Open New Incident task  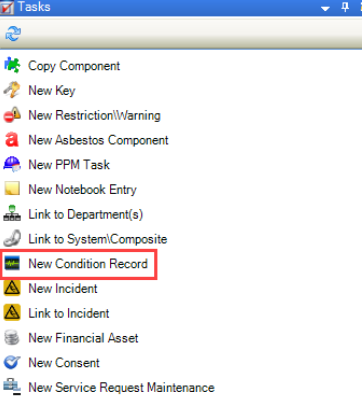(63, 288)
